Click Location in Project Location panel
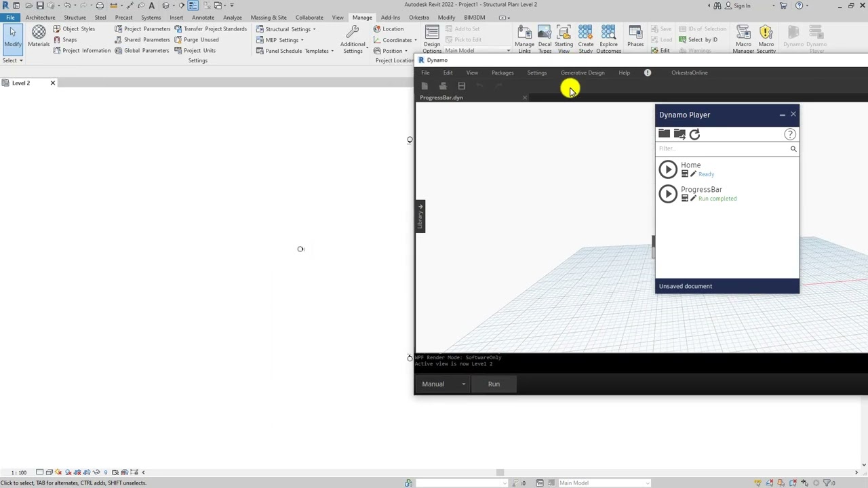The image size is (868, 488). pyautogui.click(x=389, y=29)
